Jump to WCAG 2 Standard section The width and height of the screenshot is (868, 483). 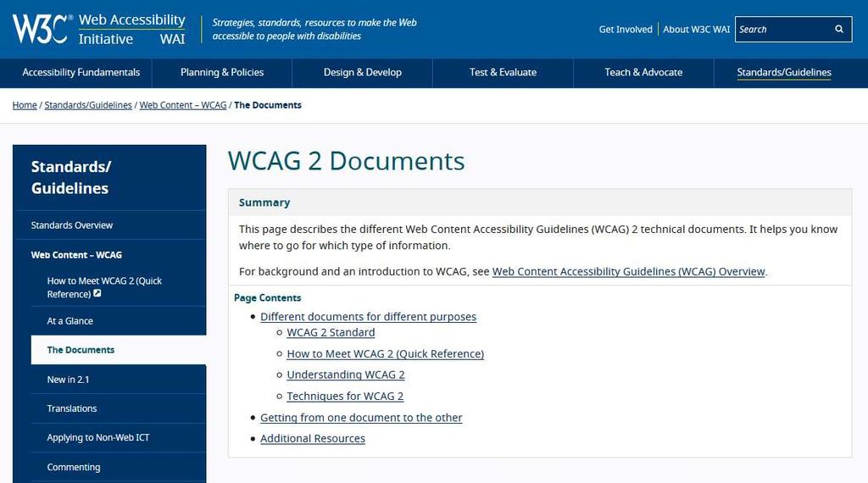click(331, 332)
